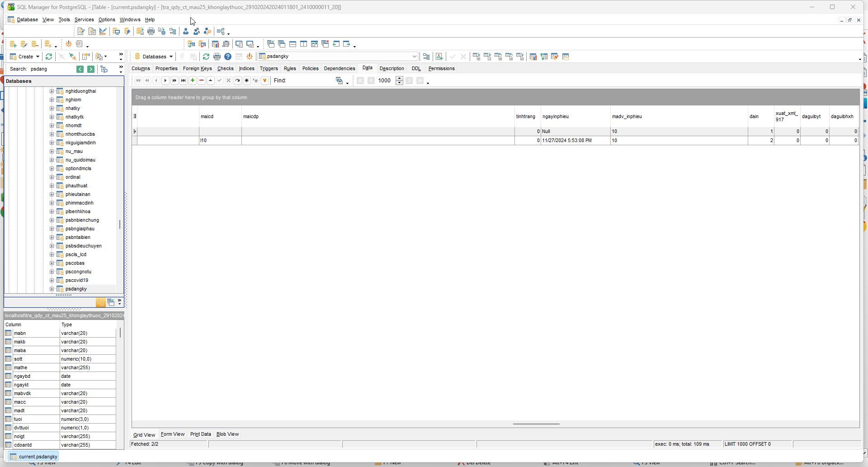Image resolution: width=868 pixels, height=467 pixels.
Task: Click the find options icon beside Find field
Action: pos(339,81)
